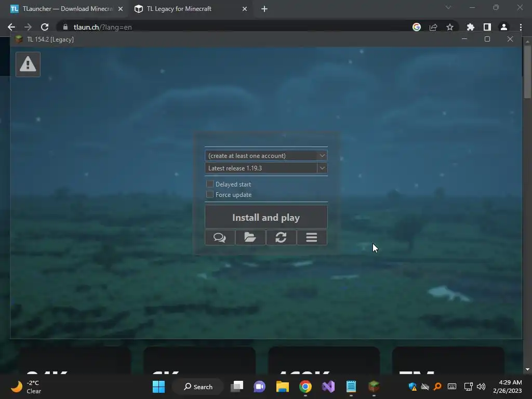Open the Chrome extensions puzzle icon
532x399 pixels.
(x=470, y=27)
